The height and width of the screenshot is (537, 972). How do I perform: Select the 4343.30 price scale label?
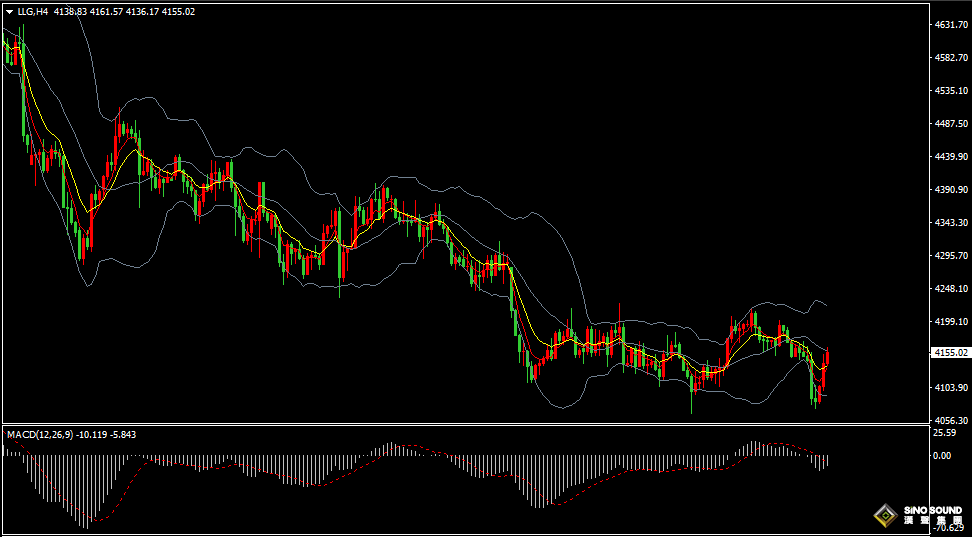[951, 222]
